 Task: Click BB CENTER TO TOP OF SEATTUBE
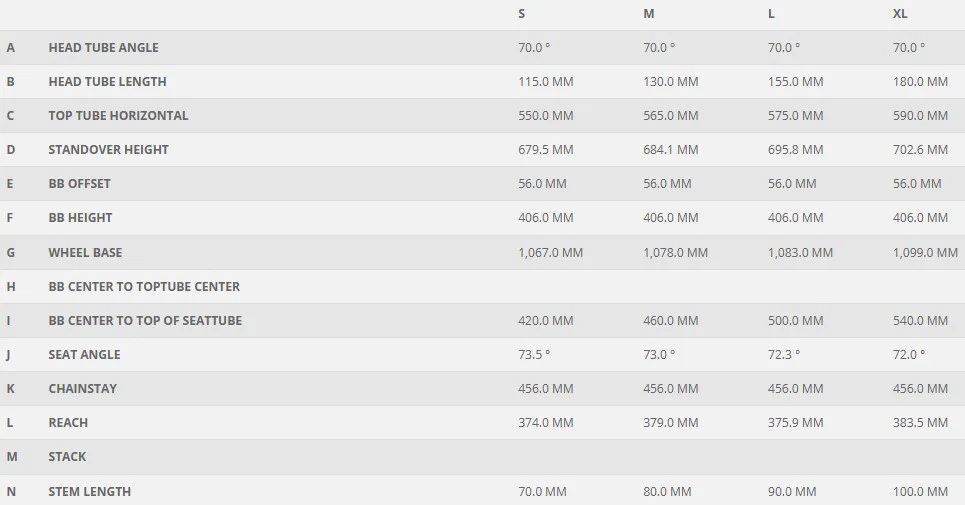click(x=145, y=320)
